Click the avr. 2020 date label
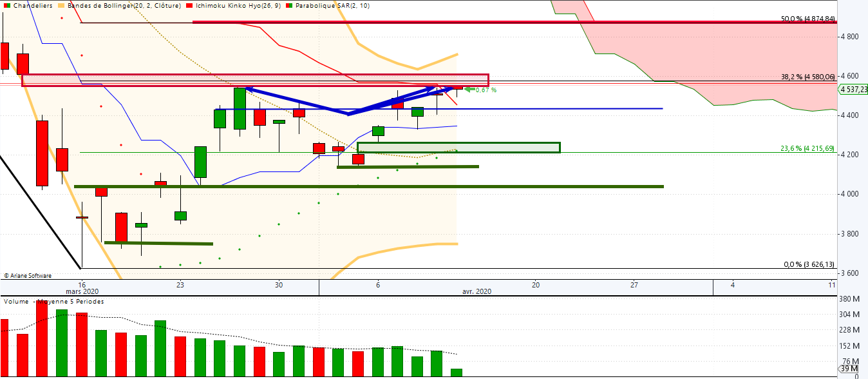868x379 pixels. [476, 291]
